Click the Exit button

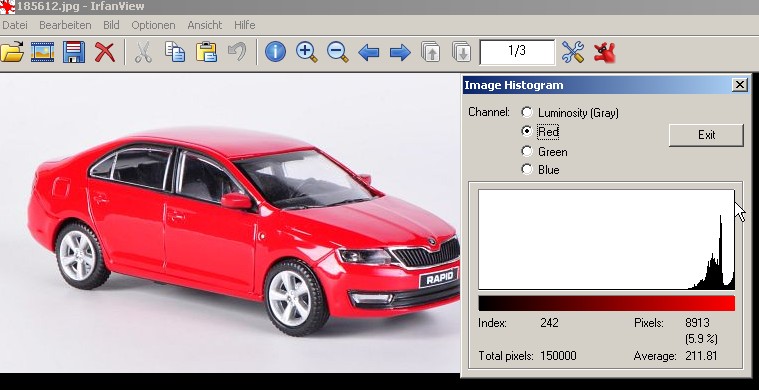pos(706,135)
